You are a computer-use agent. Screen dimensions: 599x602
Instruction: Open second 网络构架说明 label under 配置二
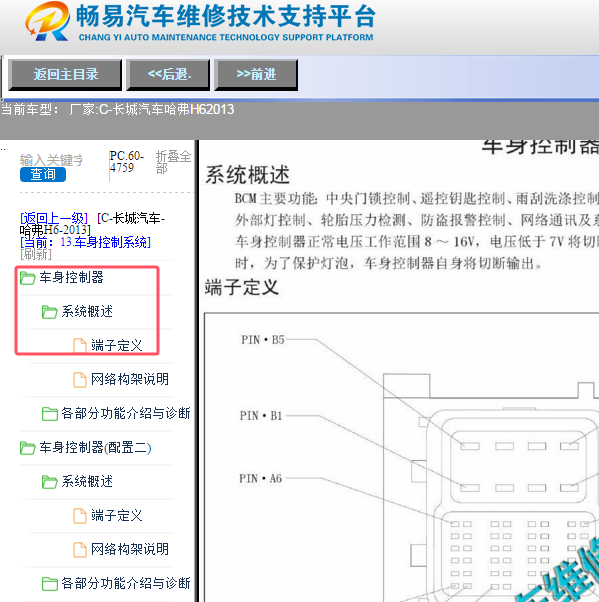click(x=130, y=549)
